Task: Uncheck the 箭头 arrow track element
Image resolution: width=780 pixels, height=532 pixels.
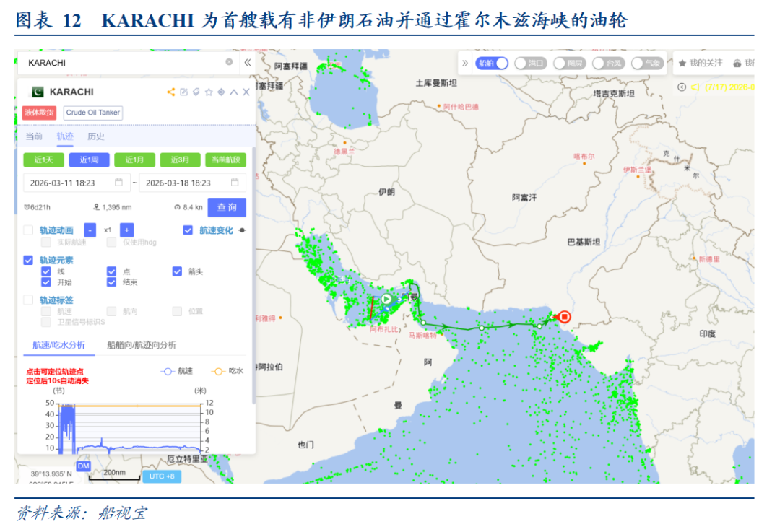Action: click(177, 271)
